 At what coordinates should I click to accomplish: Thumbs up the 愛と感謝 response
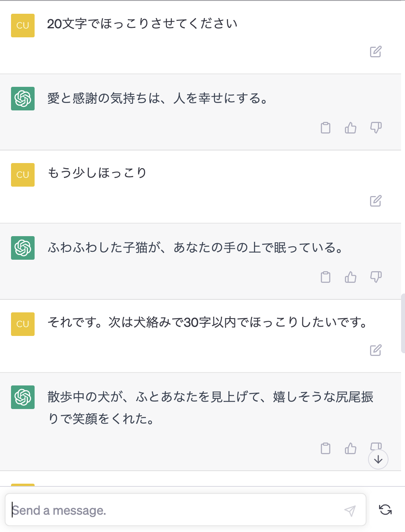click(x=350, y=128)
